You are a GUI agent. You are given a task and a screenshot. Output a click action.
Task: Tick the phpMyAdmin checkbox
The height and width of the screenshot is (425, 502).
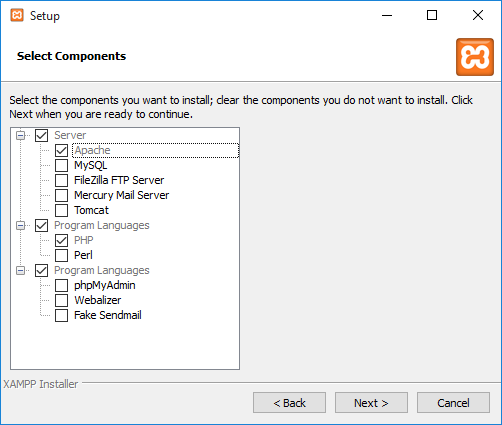(x=61, y=285)
